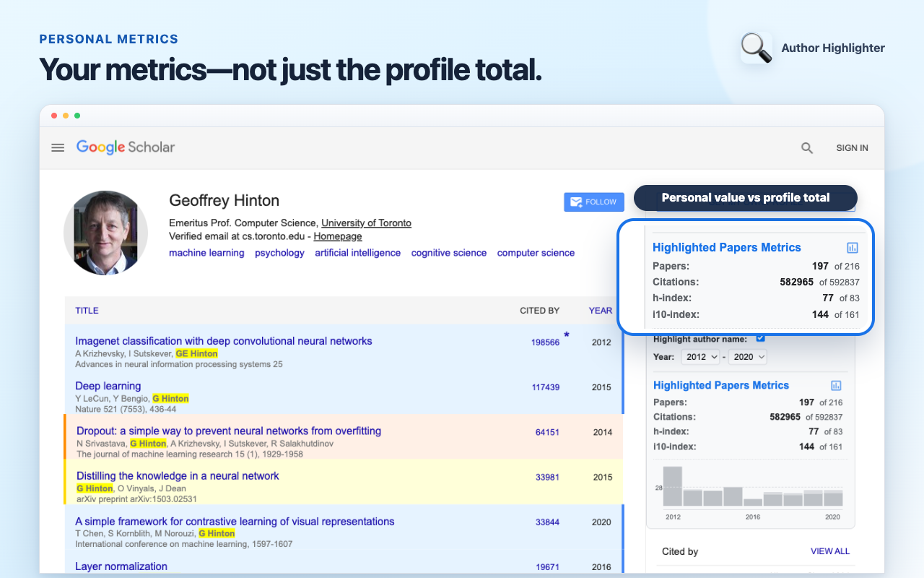Viewport: 924px width, 578px height.
Task: Click the asterisk next to 198566
Action: (567, 335)
